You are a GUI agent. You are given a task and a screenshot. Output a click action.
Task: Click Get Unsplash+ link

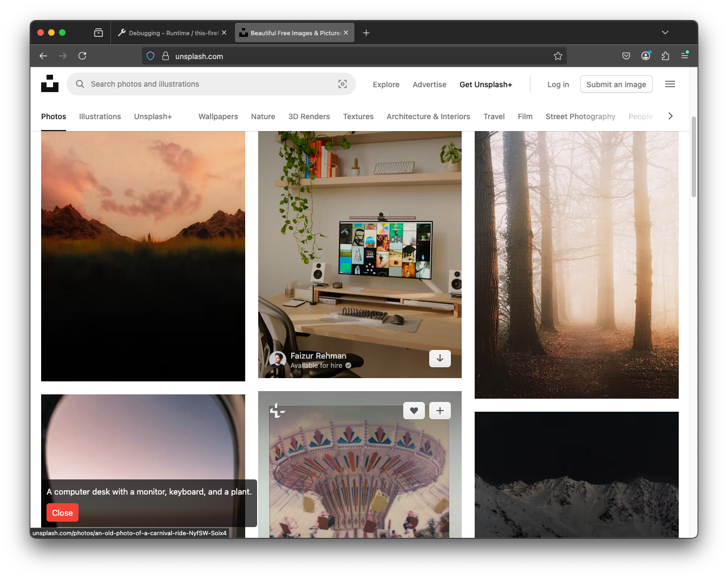coord(486,85)
